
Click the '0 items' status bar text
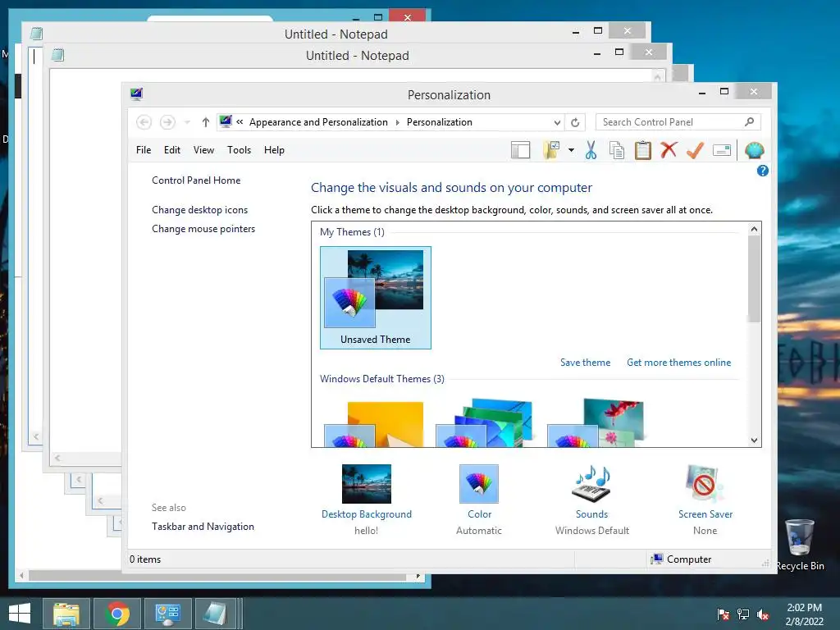click(145, 559)
